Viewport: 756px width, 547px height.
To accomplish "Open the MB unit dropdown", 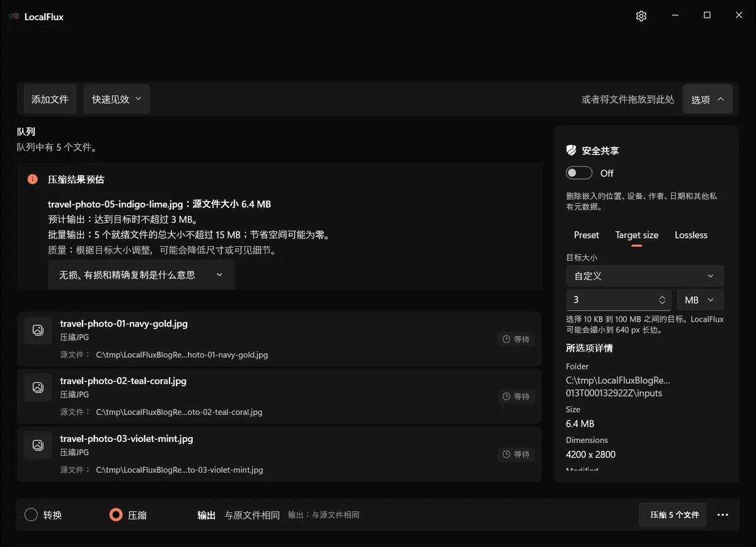I will click(700, 300).
